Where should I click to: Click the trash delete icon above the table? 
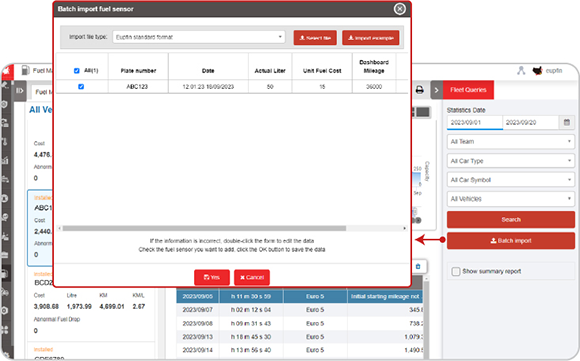pyautogui.click(x=418, y=266)
